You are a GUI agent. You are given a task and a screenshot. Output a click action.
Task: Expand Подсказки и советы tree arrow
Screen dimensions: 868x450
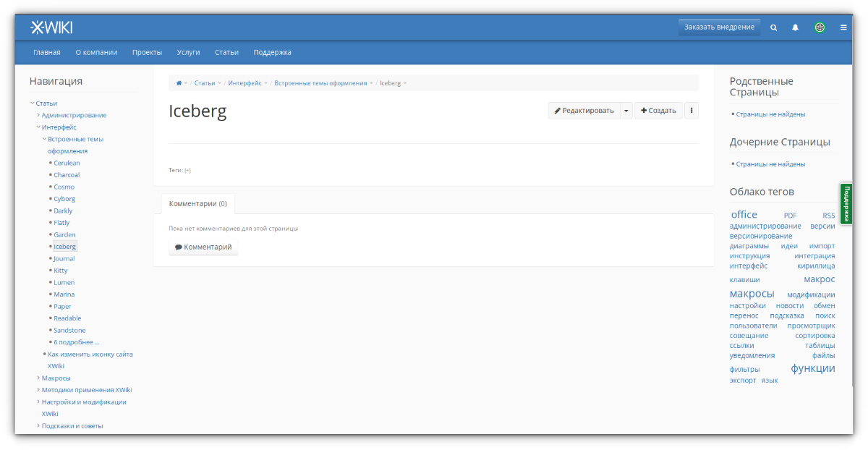(x=38, y=425)
